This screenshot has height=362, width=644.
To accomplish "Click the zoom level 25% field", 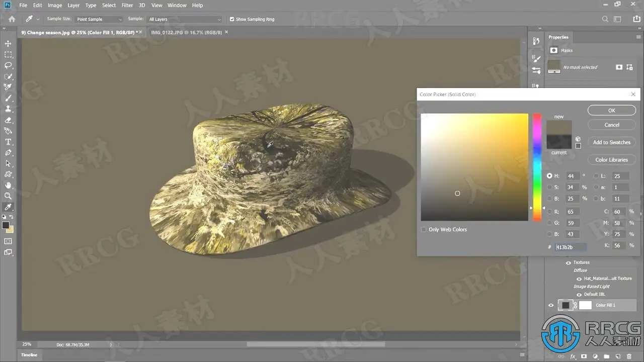I will [x=27, y=344].
